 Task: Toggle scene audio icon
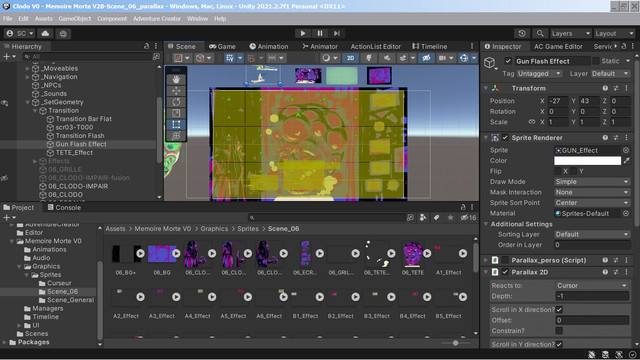coord(387,58)
